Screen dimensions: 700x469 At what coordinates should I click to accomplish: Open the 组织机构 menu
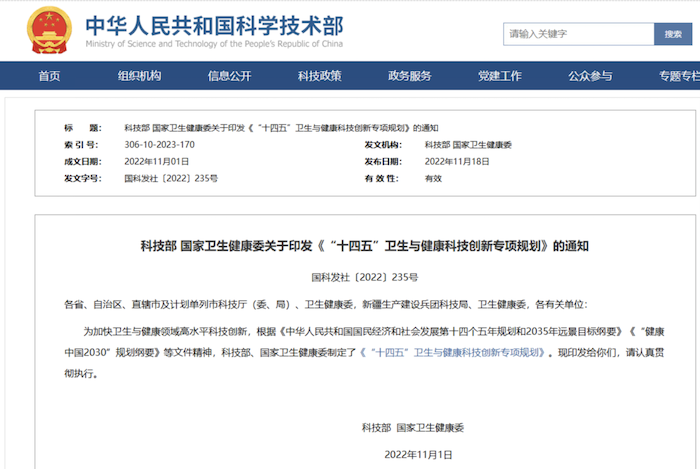pos(139,76)
